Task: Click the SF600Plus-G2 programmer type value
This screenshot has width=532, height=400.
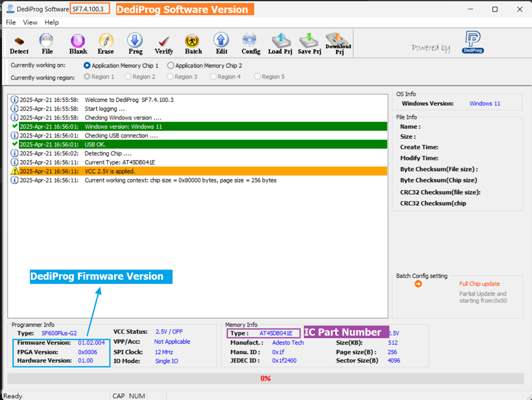Action: (59, 333)
